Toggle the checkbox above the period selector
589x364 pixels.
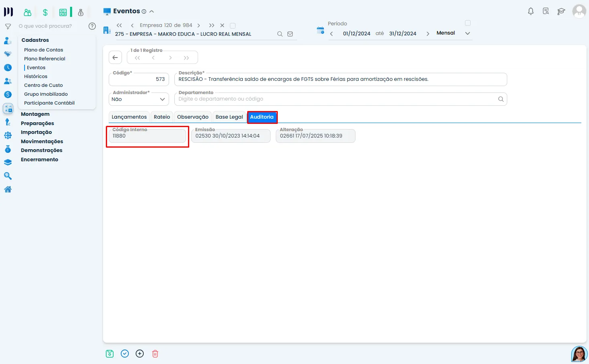click(x=468, y=23)
